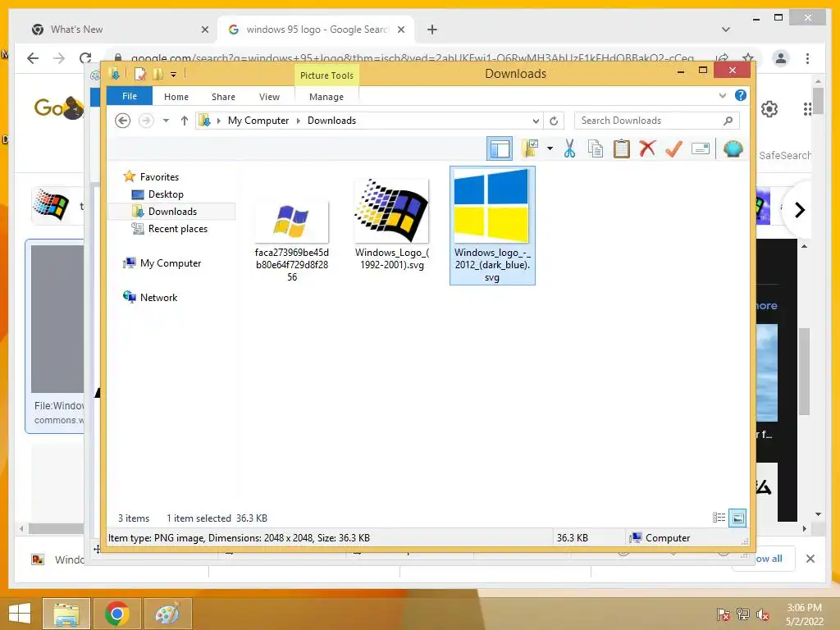Click the Chrome back arrow
The width and height of the screenshot is (840, 630).
(33, 58)
